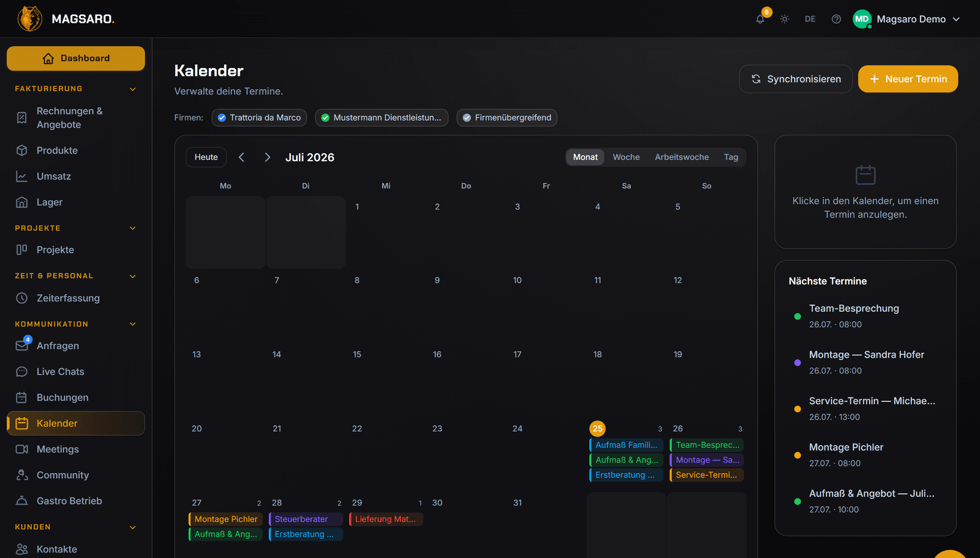
Task: Switch to Arbeitswoche view
Action: [x=682, y=157]
